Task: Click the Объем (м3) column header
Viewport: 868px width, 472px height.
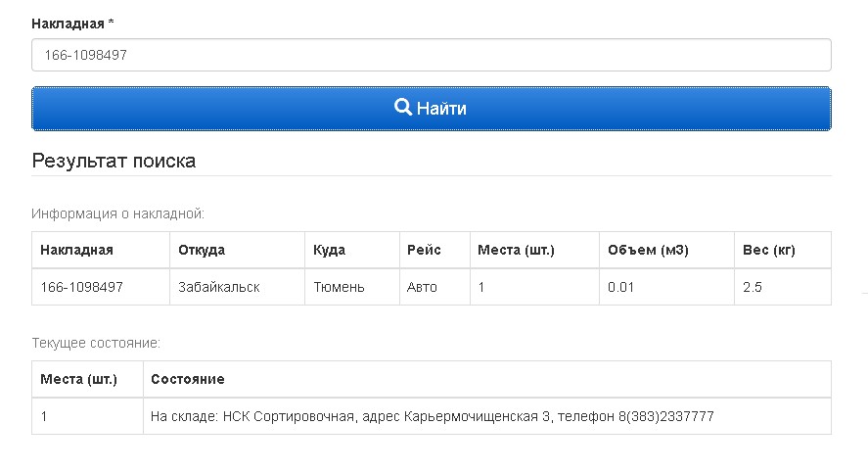Action: point(648,250)
